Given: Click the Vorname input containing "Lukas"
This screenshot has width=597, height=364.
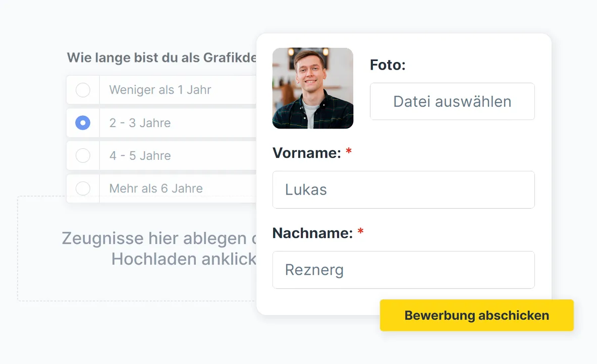Looking at the screenshot, I should point(403,190).
